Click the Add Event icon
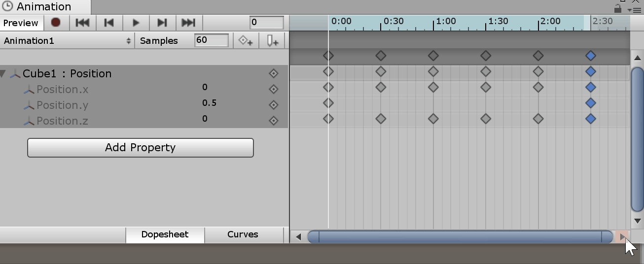The height and width of the screenshot is (264, 644). [x=272, y=41]
